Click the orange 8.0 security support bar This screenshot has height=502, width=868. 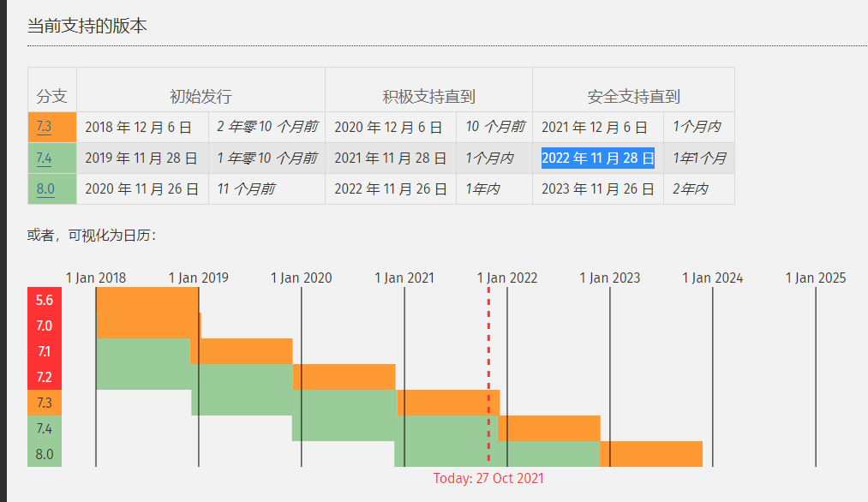click(651, 454)
